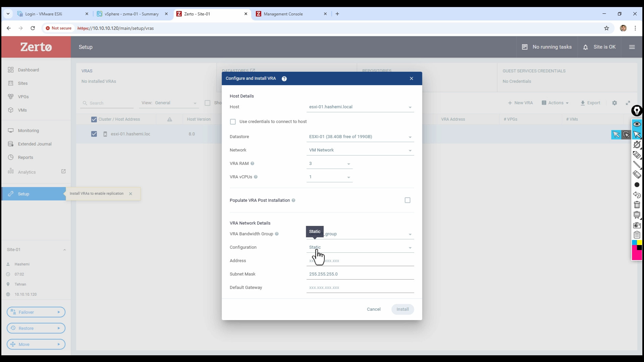644x362 pixels.
Task: Open Extended Journal in the sidebar
Action: point(35,144)
